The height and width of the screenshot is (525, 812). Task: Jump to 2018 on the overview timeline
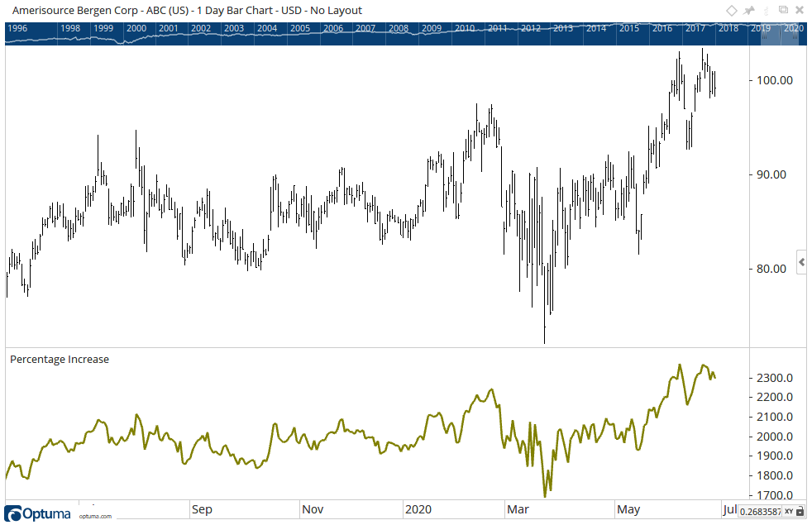click(x=728, y=28)
